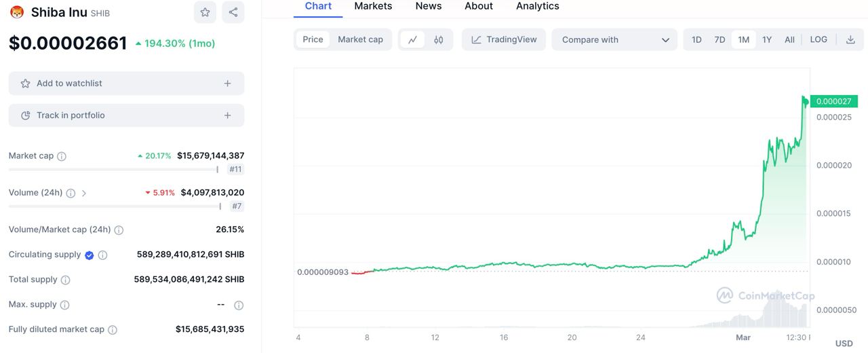This screenshot has width=868, height=353.
Task: Open the TradingView chart button
Action: pyautogui.click(x=504, y=39)
